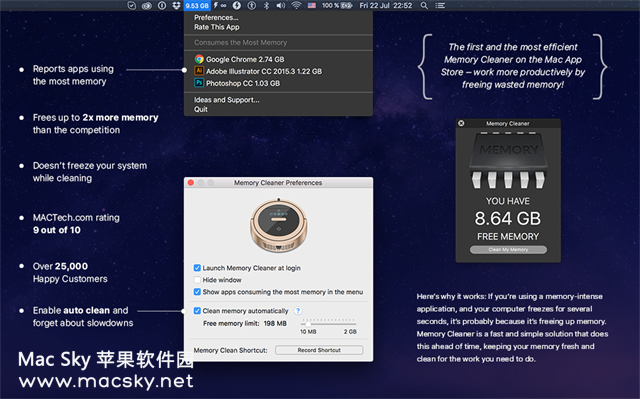Click the US flag input source icon
Image resolution: width=640 pixels, height=399 pixels.
tap(312, 5)
